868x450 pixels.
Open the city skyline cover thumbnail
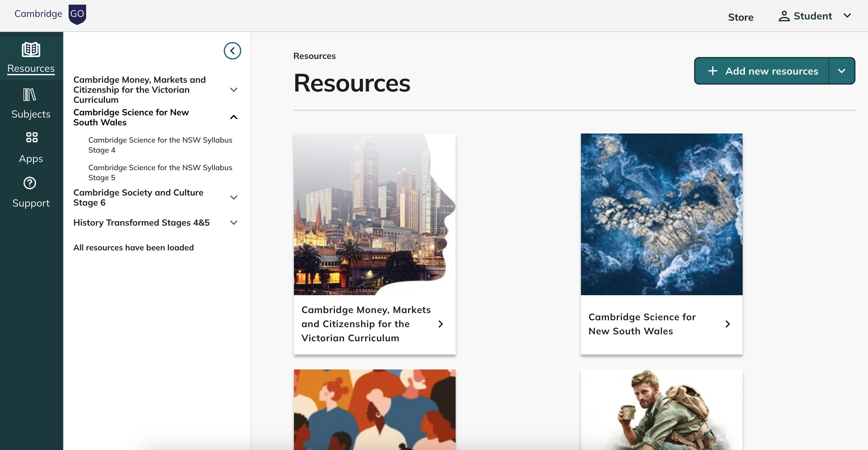(x=374, y=214)
